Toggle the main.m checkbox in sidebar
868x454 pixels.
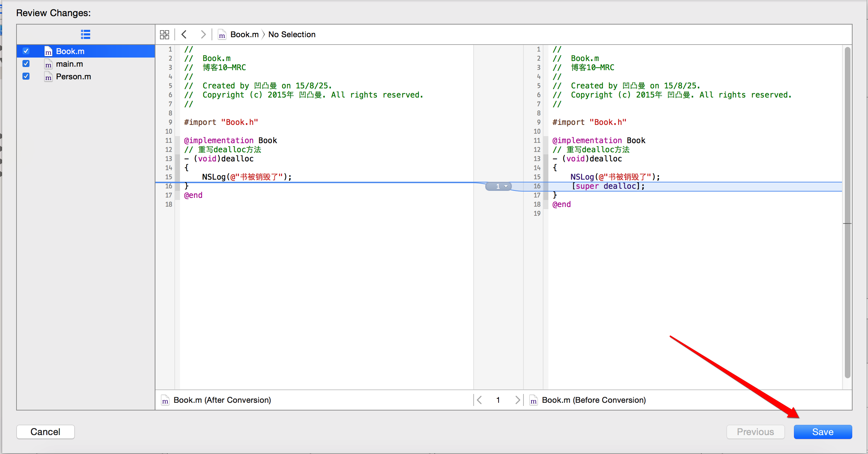click(x=25, y=64)
